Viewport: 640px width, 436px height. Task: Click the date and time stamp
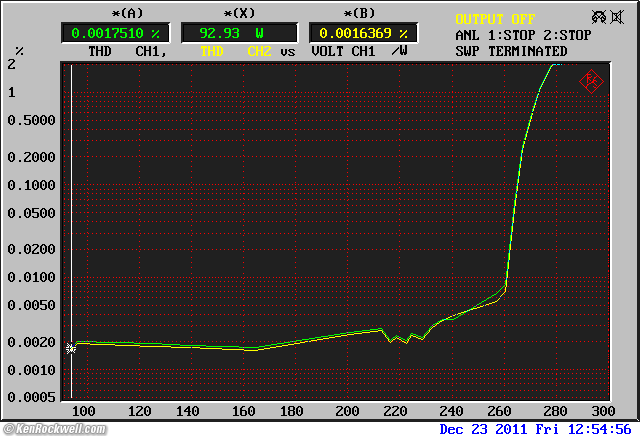pos(535,429)
